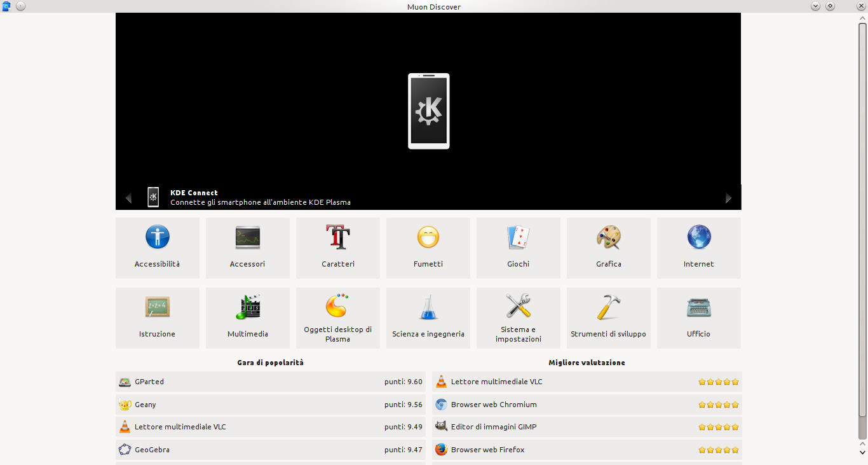Screen dimensions: 868x465
Task: Click the small KDE Connect phone icon
Action: click(x=153, y=197)
